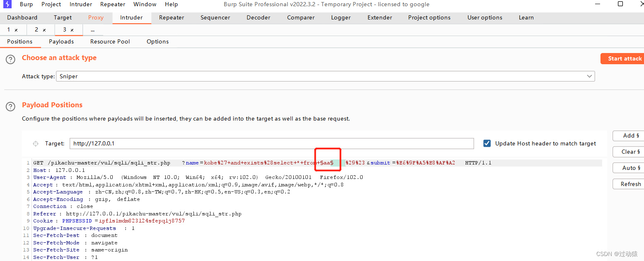Click the Accept-Language header line

(x=162, y=192)
